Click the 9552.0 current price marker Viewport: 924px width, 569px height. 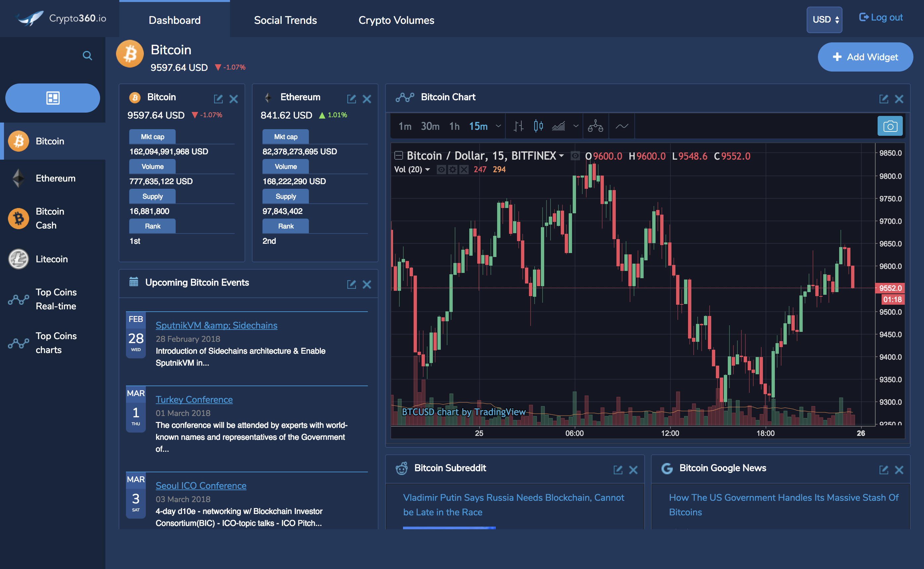pos(890,288)
